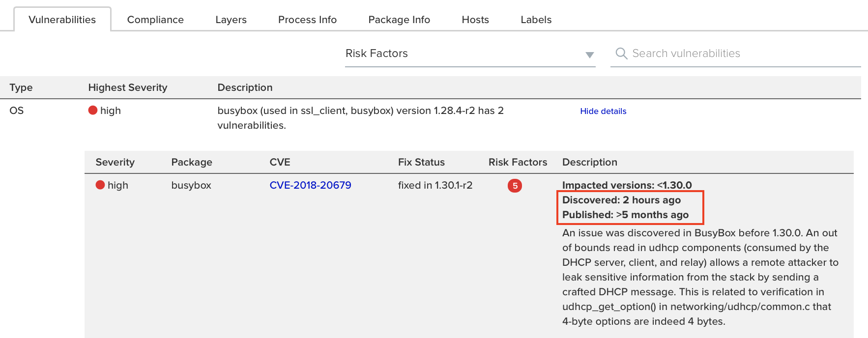Click the Severity column header

[115, 162]
